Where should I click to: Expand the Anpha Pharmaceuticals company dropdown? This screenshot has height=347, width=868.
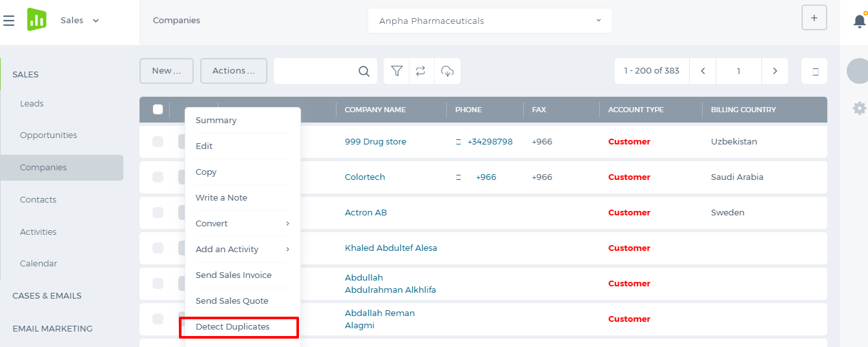(490, 21)
